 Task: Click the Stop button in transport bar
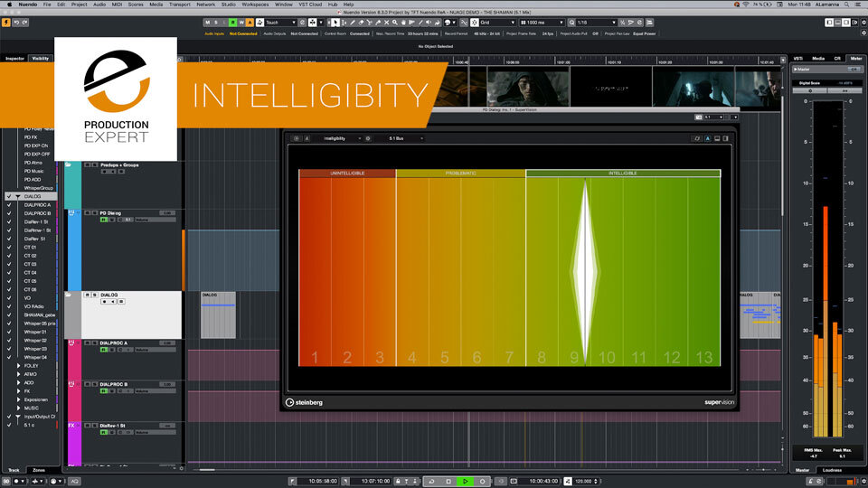[448, 481]
